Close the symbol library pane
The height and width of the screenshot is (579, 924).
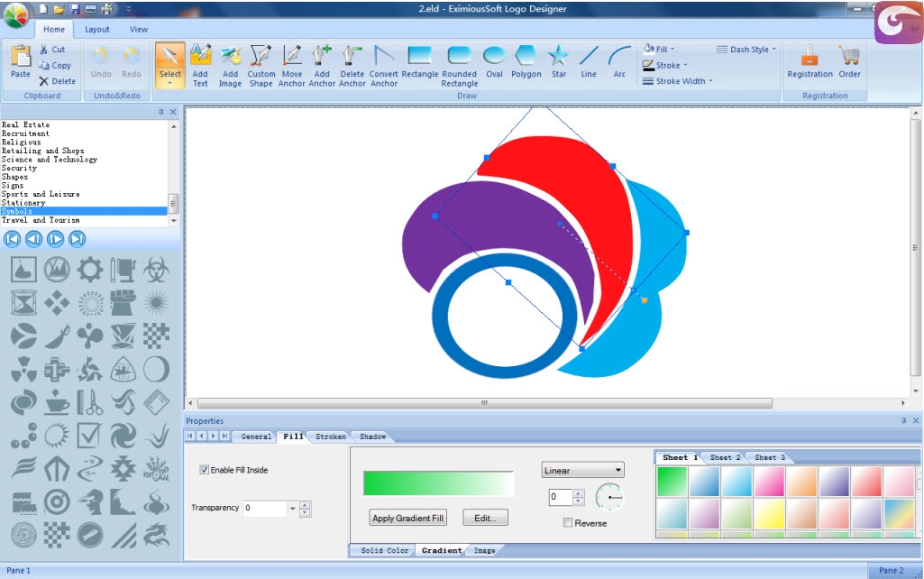click(173, 112)
